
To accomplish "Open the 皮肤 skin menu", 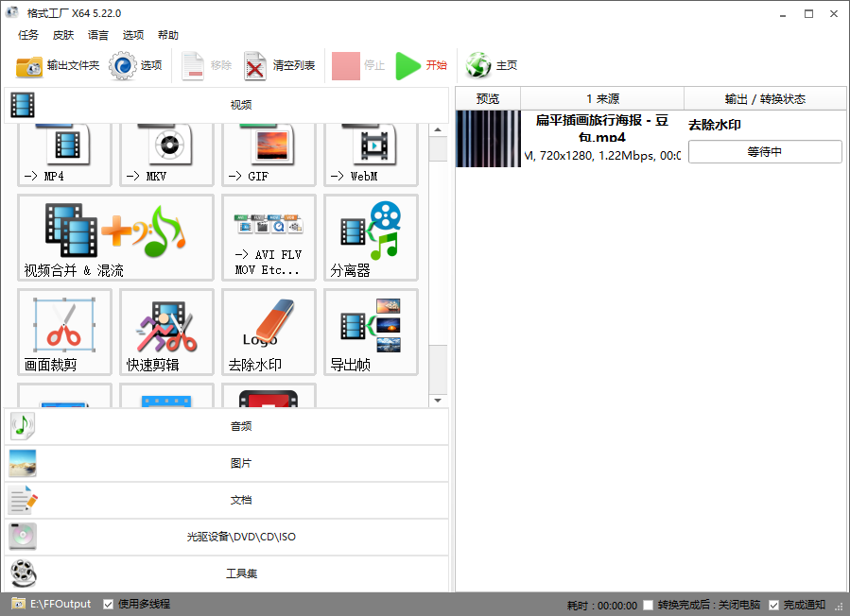I will [x=63, y=35].
